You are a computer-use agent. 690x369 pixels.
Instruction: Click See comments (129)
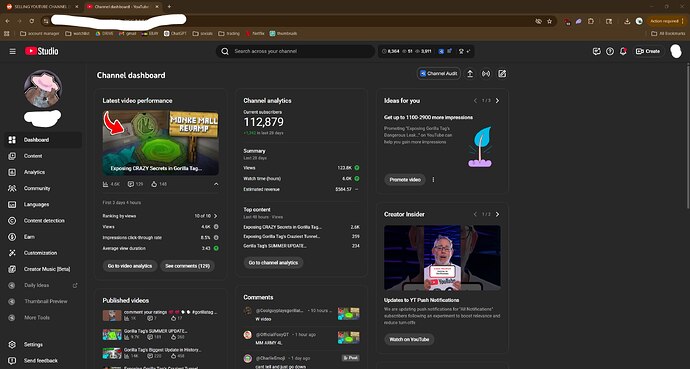[x=187, y=266]
